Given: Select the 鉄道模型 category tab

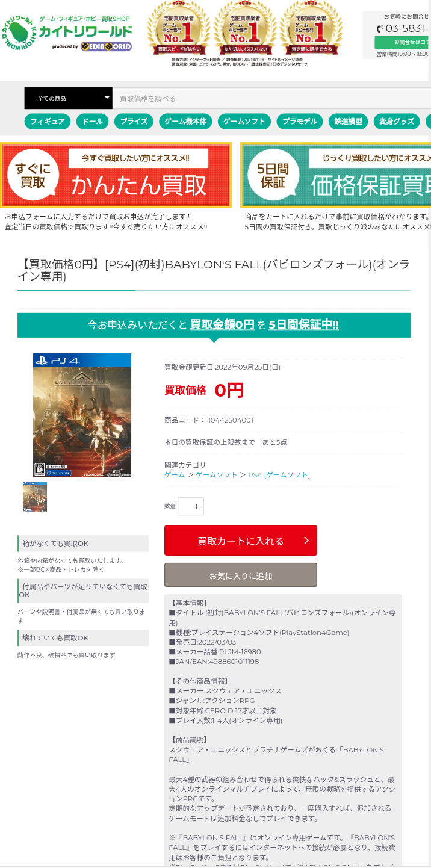Looking at the screenshot, I should tap(348, 121).
